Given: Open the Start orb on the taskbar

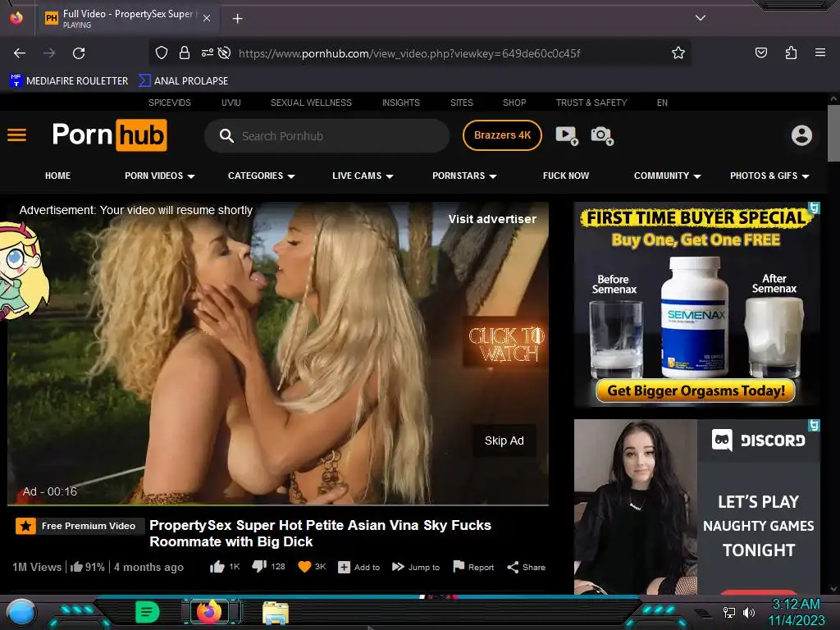Looking at the screenshot, I should (x=21, y=612).
